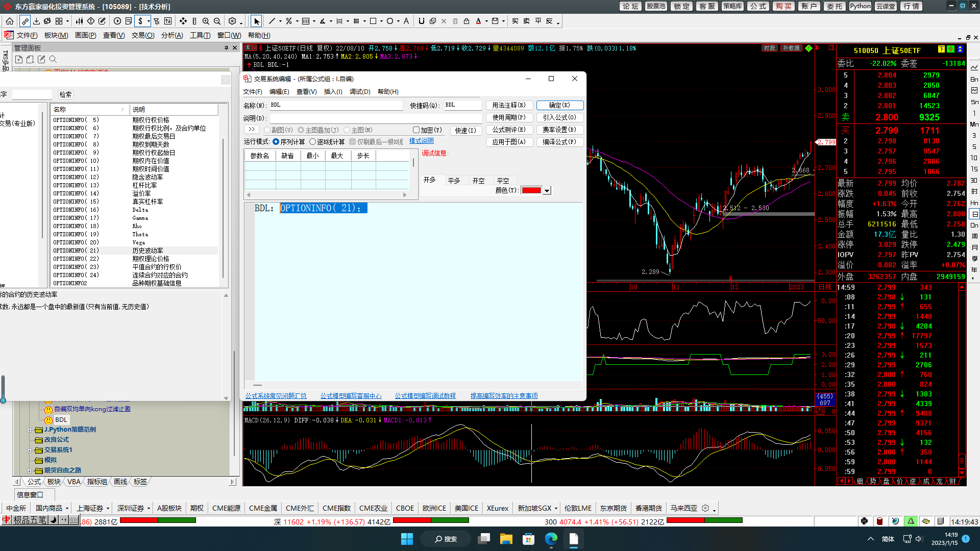The height and width of the screenshot is (551, 980).
Task: Click the magnet snap tool icon
Action: point(421,21)
